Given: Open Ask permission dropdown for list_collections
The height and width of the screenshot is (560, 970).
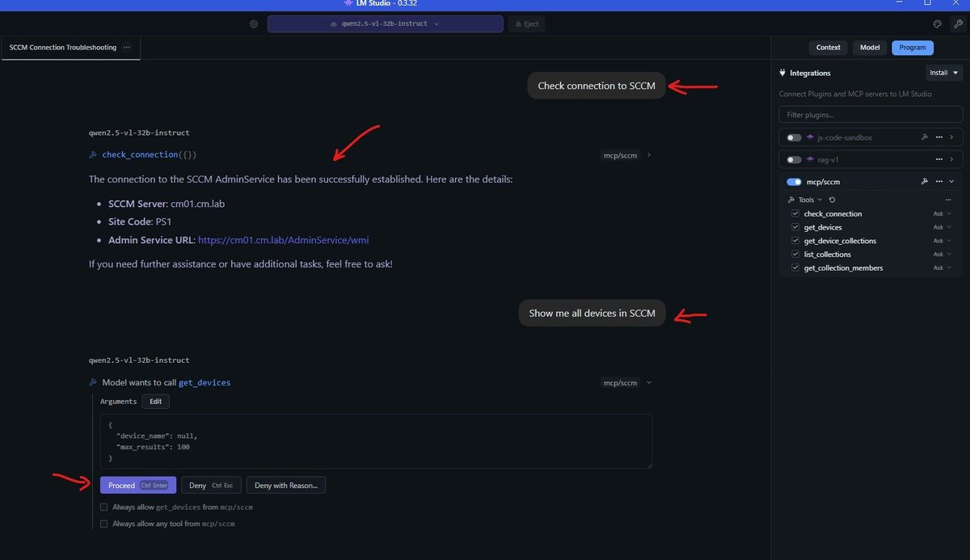Looking at the screenshot, I should [943, 255].
